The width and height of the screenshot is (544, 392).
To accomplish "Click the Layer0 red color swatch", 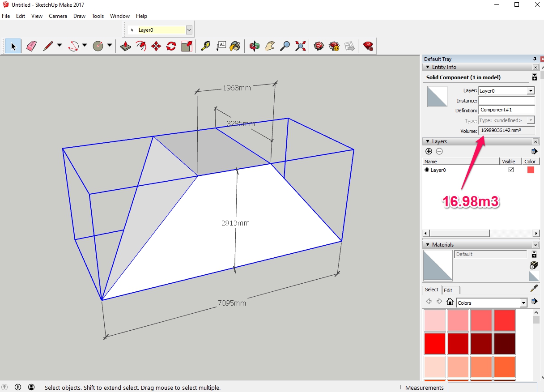I will [x=531, y=170].
